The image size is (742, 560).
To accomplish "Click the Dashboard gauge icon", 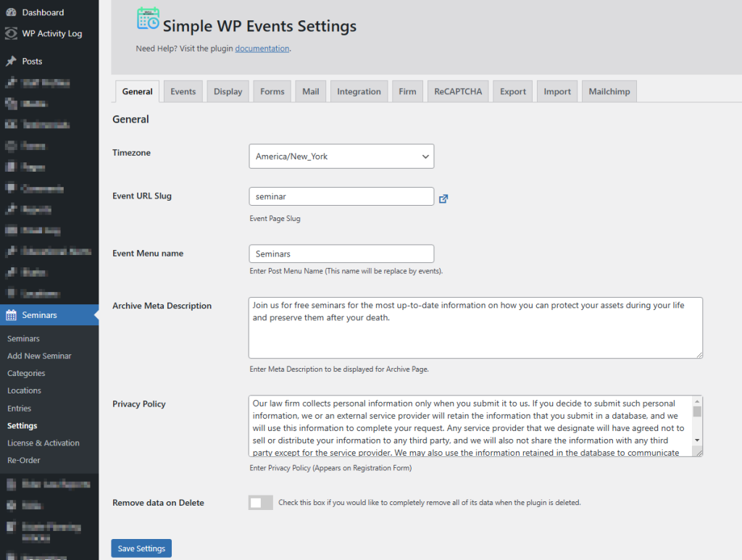I will (x=11, y=12).
